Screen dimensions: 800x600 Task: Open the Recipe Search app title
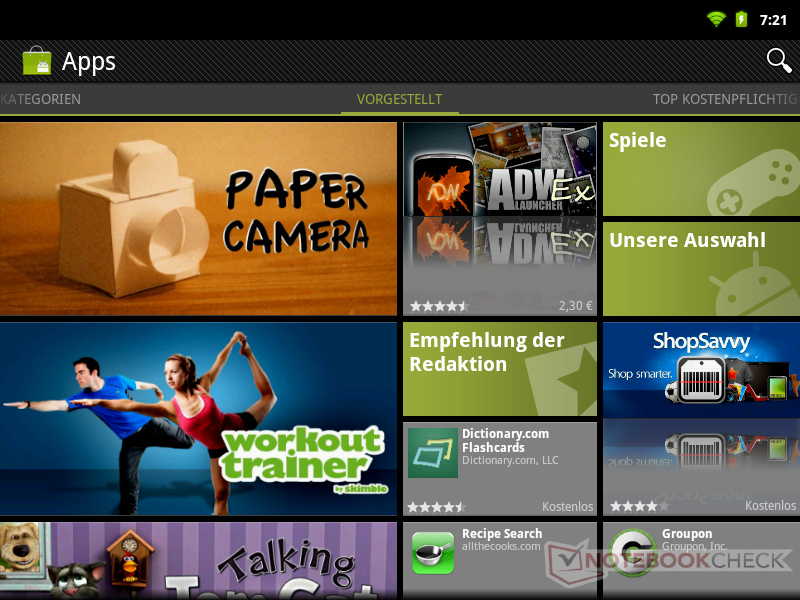click(x=502, y=534)
